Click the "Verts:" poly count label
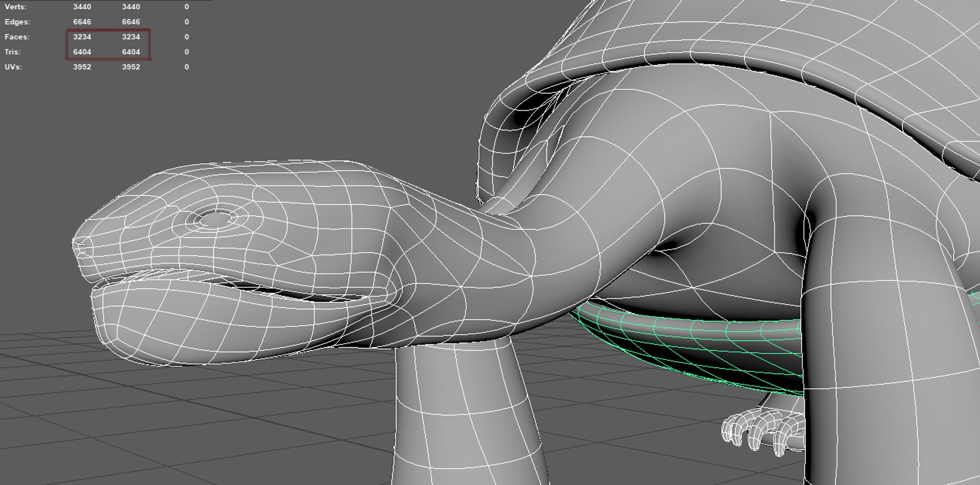Screen dimensions: 980x485 tap(16, 7)
